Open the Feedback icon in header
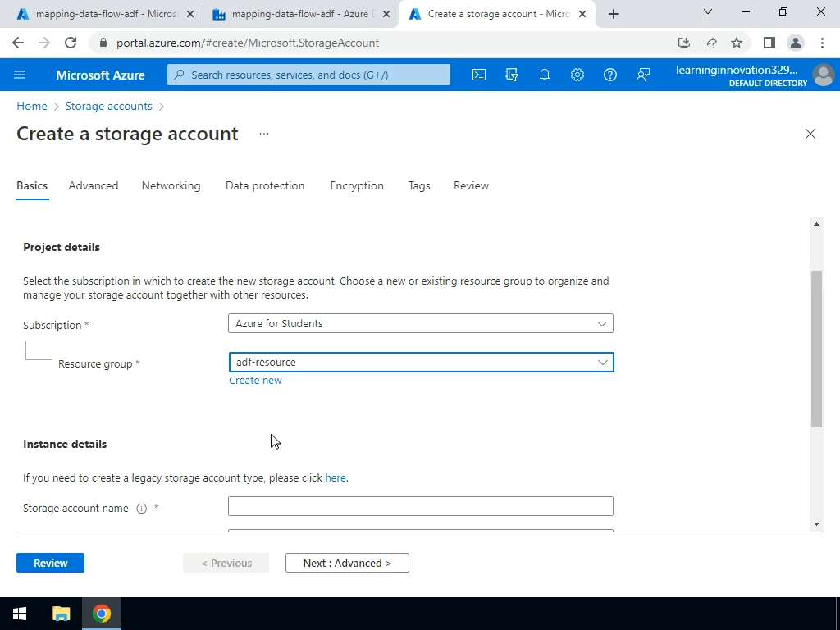The width and height of the screenshot is (840, 630). click(x=643, y=75)
